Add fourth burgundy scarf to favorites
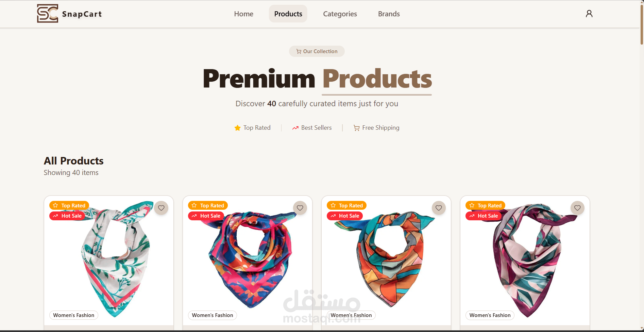Screen dimensions: 644x332 pos(577,208)
